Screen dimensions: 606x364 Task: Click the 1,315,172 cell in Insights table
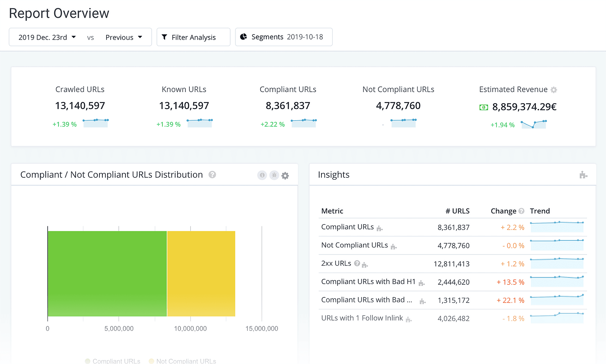pyautogui.click(x=454, y=300)
